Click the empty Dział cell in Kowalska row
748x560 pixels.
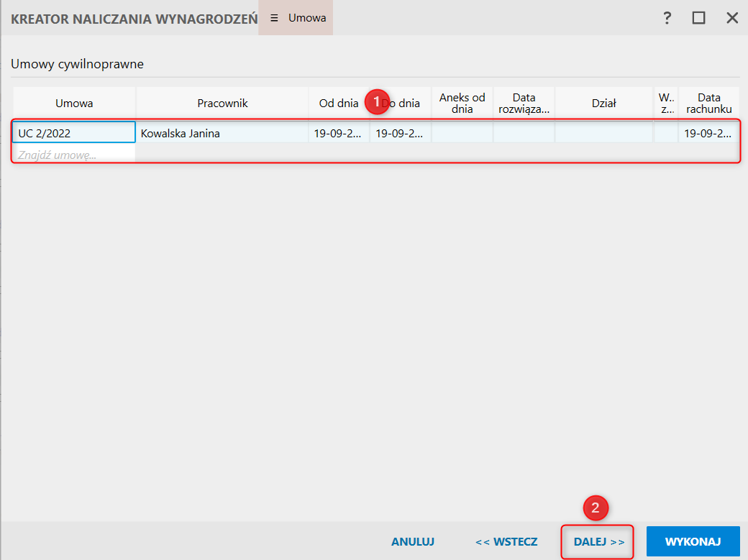click(604, 133)
